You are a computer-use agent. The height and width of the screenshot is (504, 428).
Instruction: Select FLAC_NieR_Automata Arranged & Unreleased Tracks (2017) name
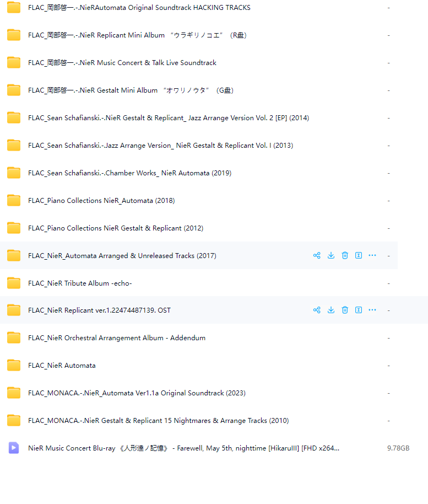[x=122, y=255]
